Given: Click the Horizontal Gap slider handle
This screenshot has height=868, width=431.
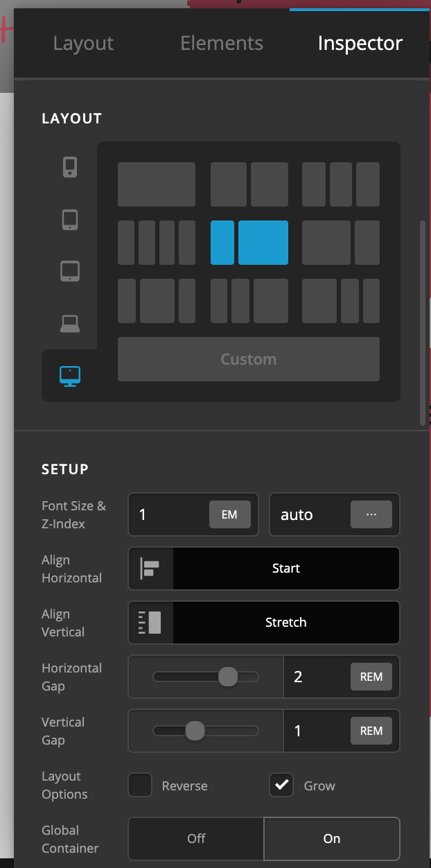Looking at the screenshot, I should 228,677.
